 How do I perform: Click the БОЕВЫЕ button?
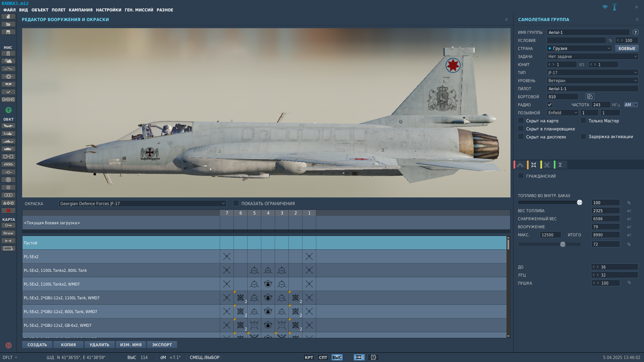coord(627,48)
